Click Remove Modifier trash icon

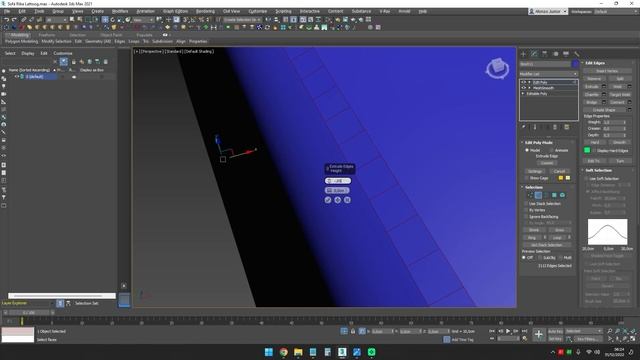[555, 127]
